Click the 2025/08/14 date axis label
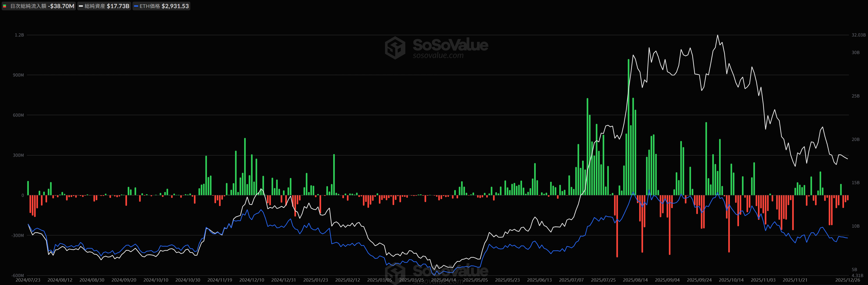The height and width of the screenshot is (285, 868). pyautogui.click(x=635, y=280)
